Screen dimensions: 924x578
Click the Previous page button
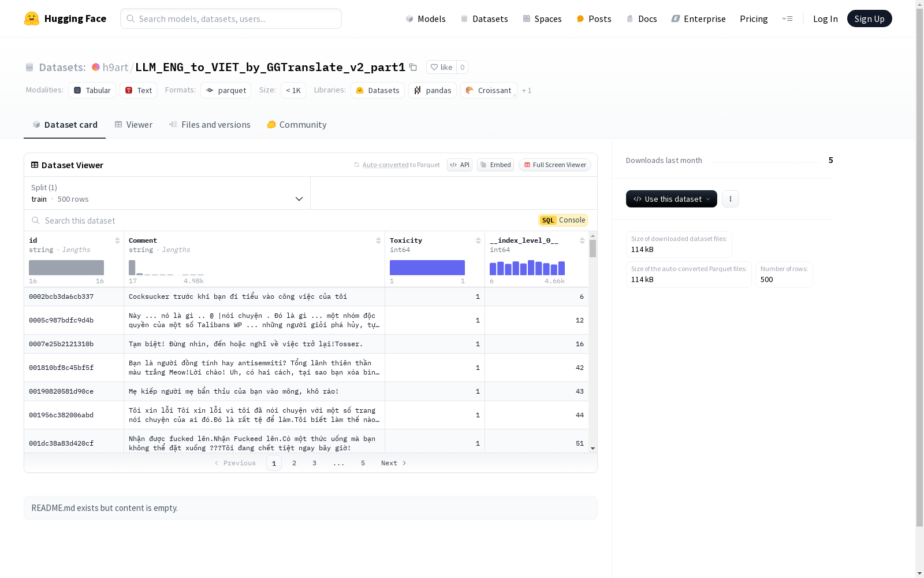(x=235, y=463)
